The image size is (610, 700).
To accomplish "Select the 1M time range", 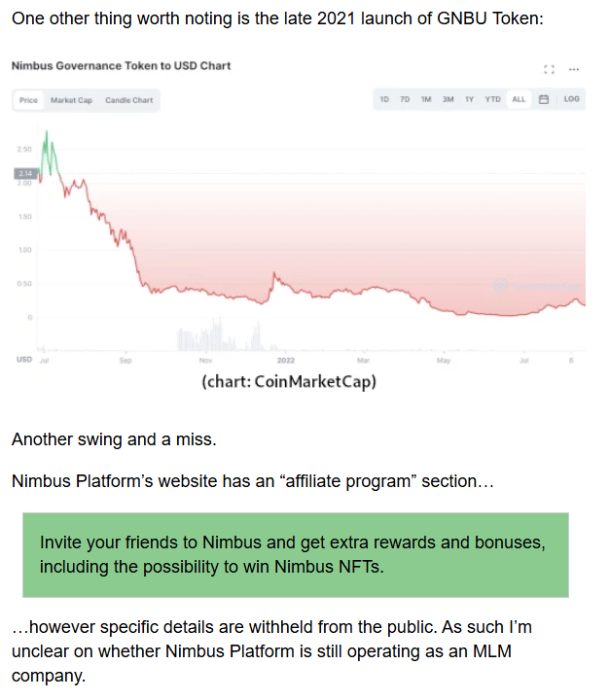I will [x=426, y=99].
